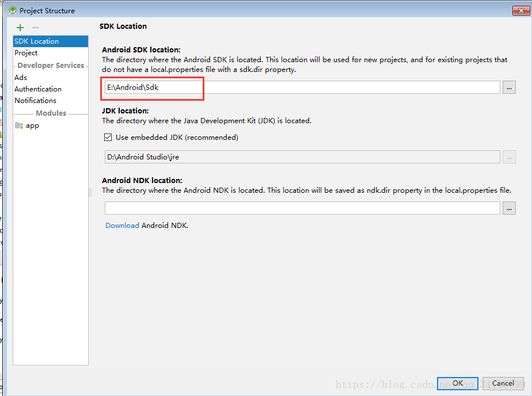Click the Modules section header

(x=51, y=113)
